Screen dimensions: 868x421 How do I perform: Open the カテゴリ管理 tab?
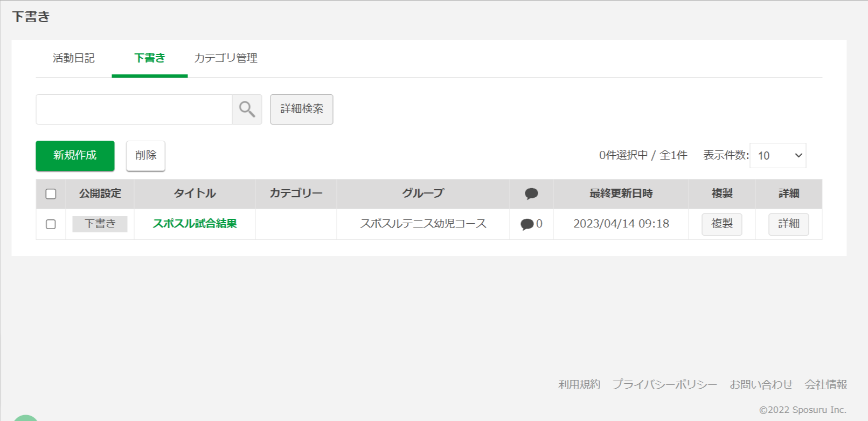coord(226,58)
